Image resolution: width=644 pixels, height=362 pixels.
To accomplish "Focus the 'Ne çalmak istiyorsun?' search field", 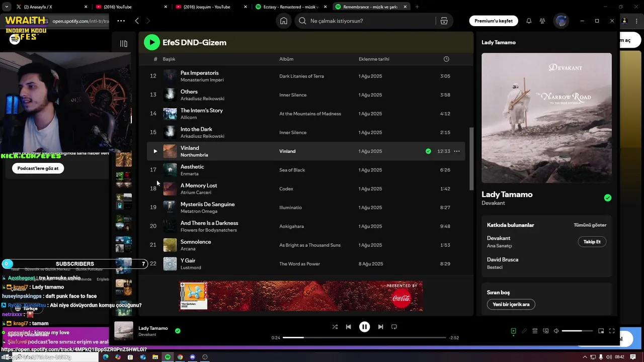I will (367, 21).
